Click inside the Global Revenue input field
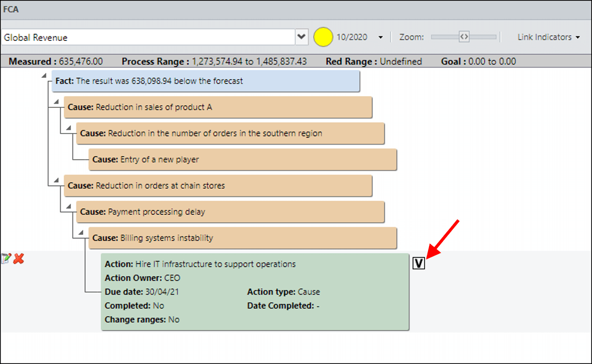Image resolution: width=592 pixels, height=364 pixels. coord(148,37)
